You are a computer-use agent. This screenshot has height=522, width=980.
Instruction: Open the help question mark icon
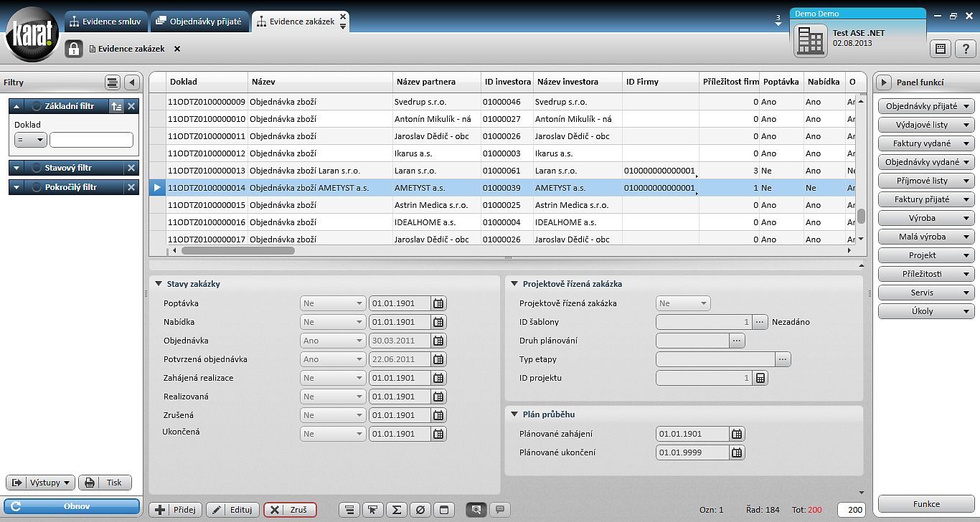(x=965, y=49)
